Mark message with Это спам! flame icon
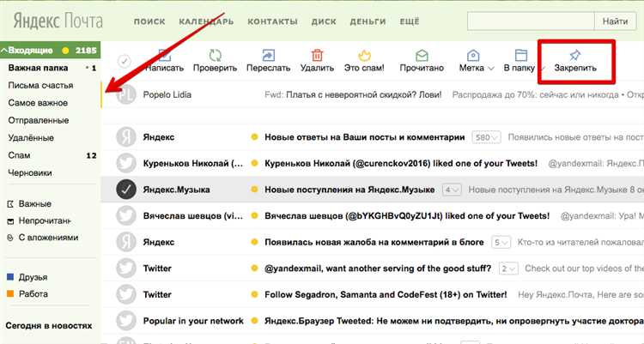The image size is (644, 344). click(364, 55)
